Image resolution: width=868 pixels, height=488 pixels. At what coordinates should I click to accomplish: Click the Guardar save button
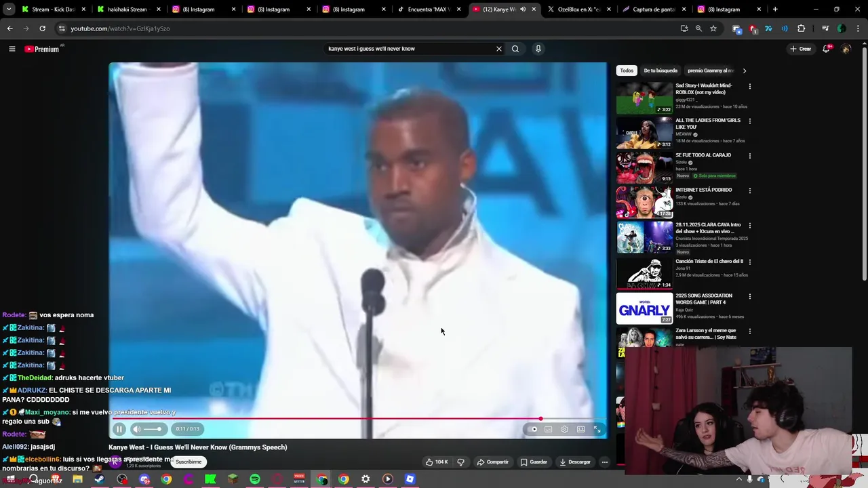[534, 462]
